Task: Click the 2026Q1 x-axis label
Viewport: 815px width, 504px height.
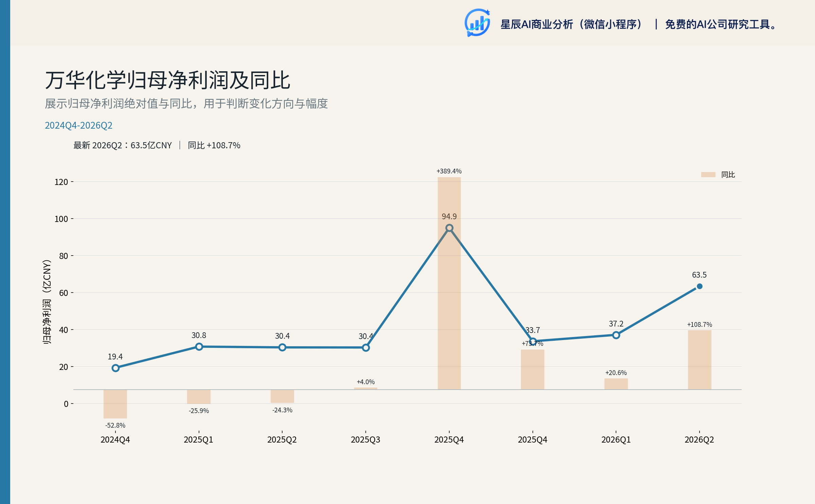Action: tap(616, 440)
